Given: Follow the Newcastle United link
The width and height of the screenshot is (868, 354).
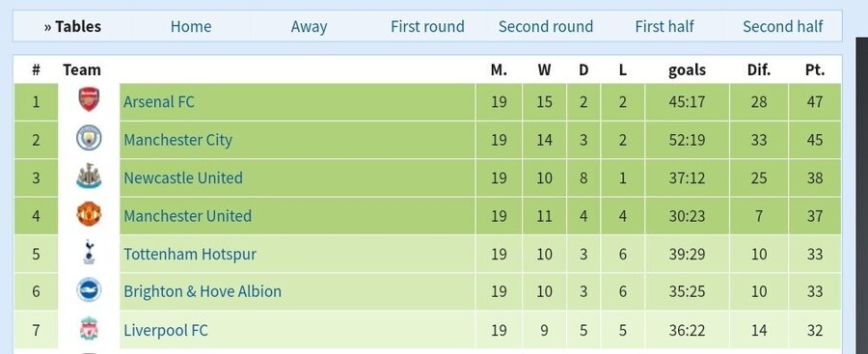Looking at the screenshot, I should tap(183, 177).
